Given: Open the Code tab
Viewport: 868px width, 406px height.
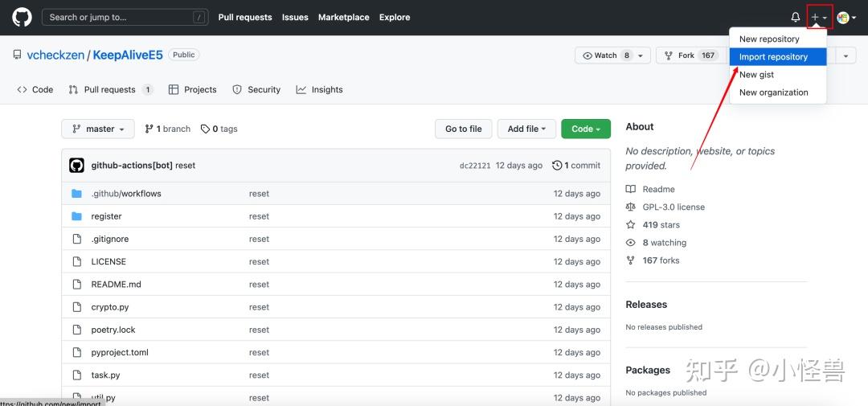Looking at the screenshot, I should [x=35, y=90].
